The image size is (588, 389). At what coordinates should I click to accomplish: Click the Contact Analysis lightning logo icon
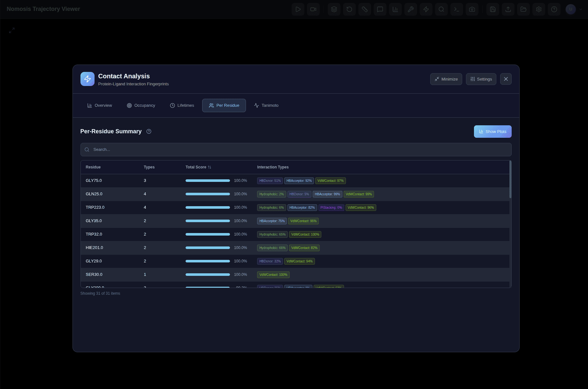click(87, 79)
